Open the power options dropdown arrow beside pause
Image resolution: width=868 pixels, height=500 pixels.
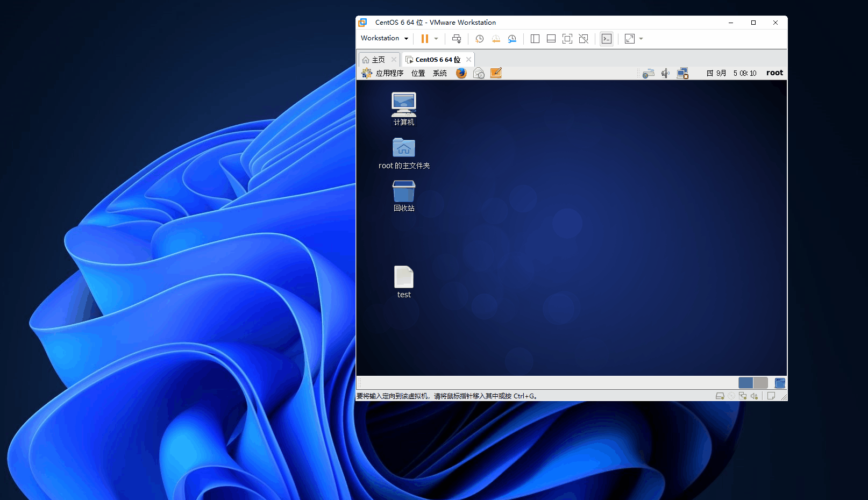(436, 39)
